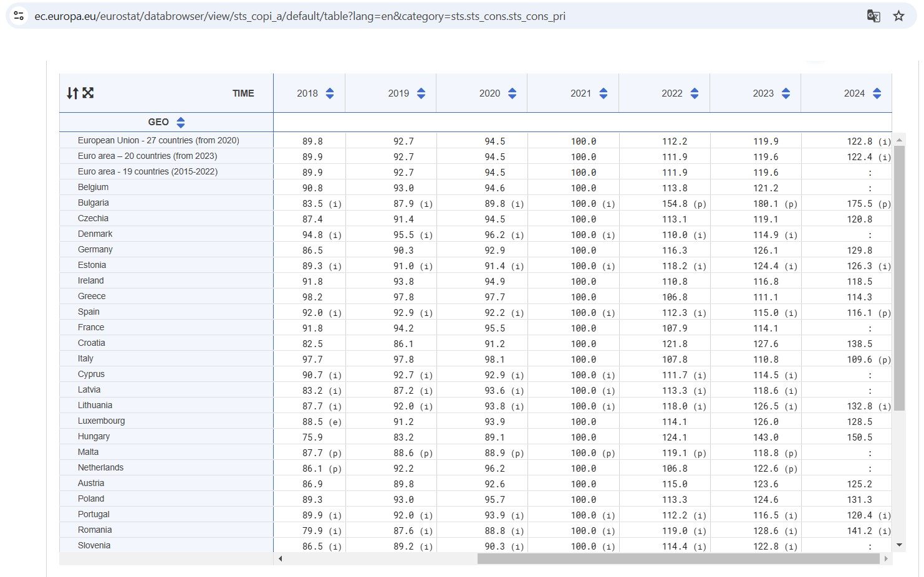Select the Ireland row label

click(90, 281)
